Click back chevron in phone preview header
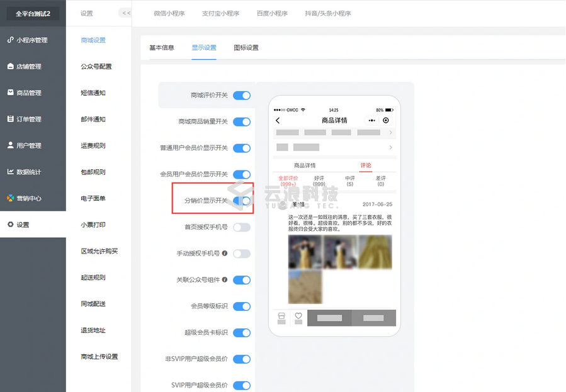Image resolution: width=566 pixels, height=392 pixels. pyautogui.click(x=278, y=120)
